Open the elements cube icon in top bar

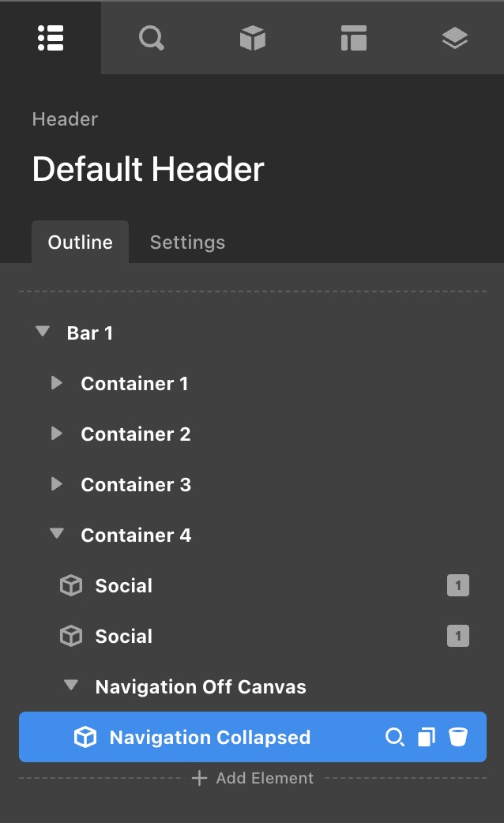coord(252,38)
